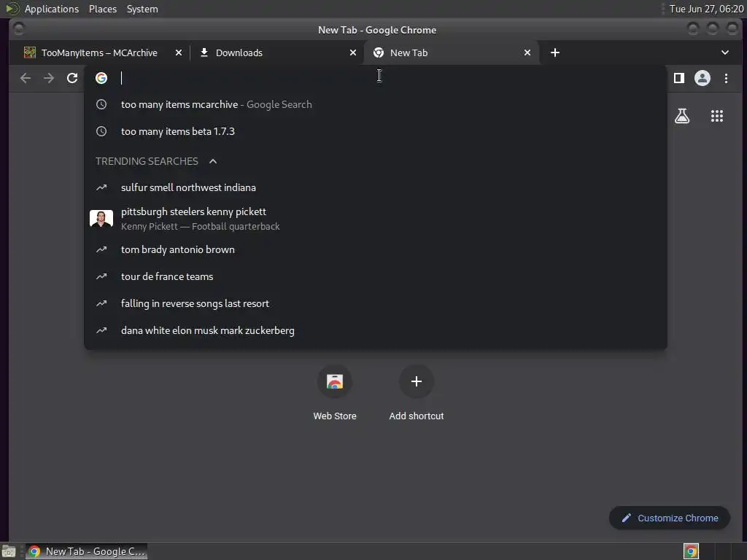Viewport: 747px width, 560px height.
Task: Open the Applications menu
Action: click(52, 9)
